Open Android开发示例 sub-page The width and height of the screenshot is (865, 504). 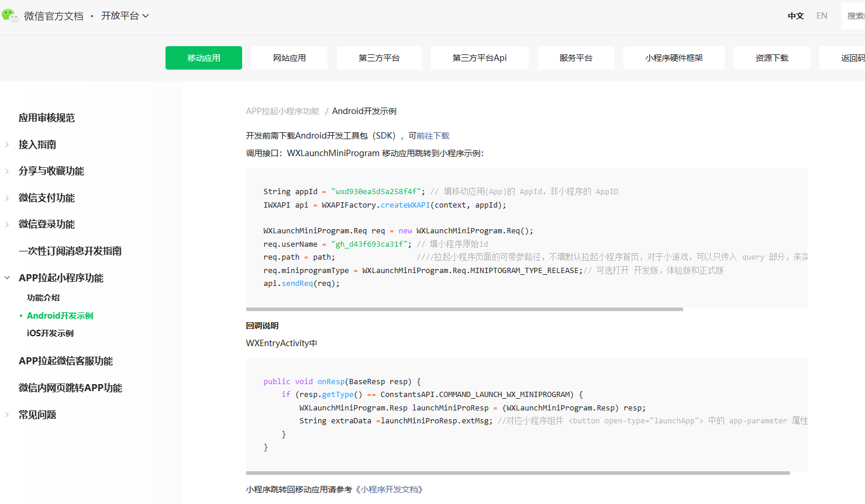point(60,316)
